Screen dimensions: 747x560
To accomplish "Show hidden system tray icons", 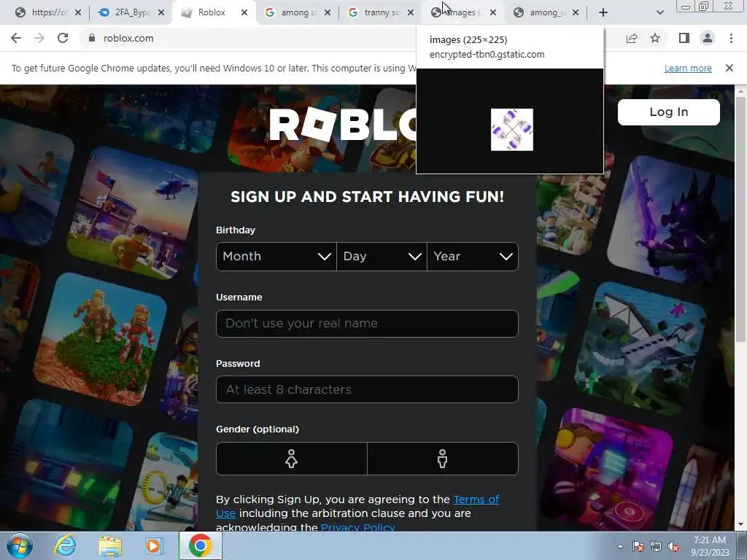I will pyautogui.click(x=620, y=546).
